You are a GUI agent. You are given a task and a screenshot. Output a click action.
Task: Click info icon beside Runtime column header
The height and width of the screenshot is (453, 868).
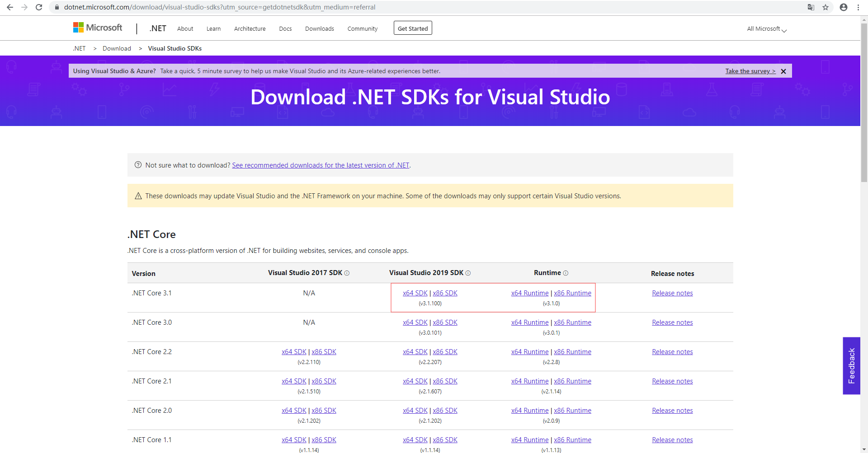[566, 273]
